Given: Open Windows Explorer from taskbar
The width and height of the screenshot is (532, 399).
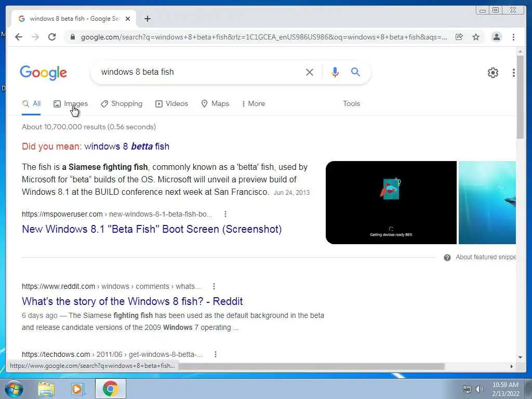Looking at the screenshot, I should (46, 389).
